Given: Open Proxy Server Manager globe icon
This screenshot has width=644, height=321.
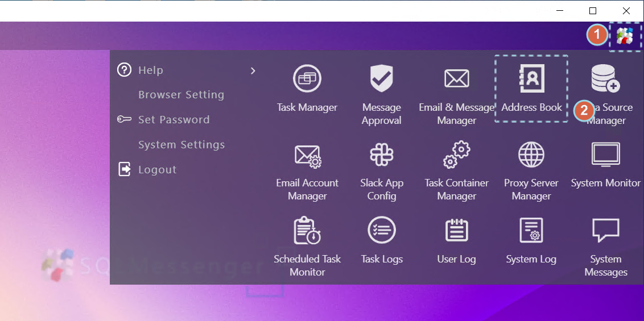Looking at the screenshot, I should (x=531, y=155).
